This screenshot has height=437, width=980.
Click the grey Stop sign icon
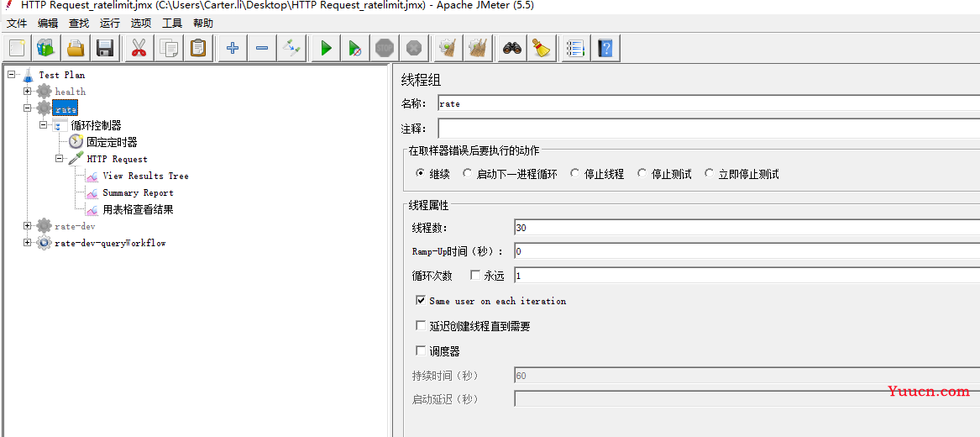(x=385, y=48)
